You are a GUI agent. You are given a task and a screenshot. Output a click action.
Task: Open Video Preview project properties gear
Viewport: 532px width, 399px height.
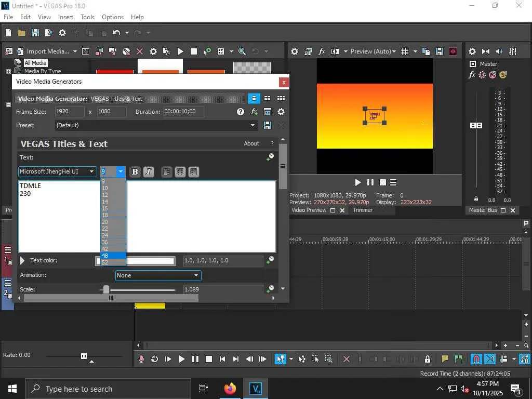[x=295, y=51]
